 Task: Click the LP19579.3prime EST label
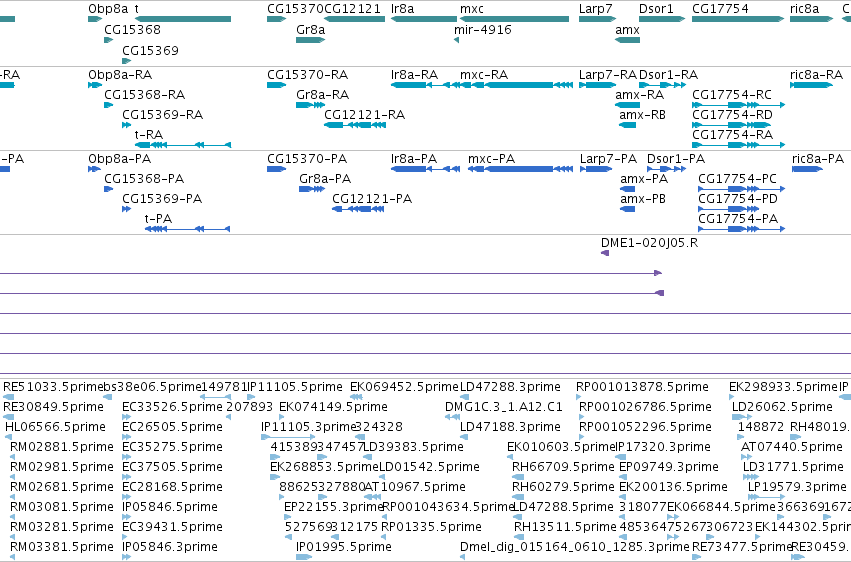click(x=797, y=487)
